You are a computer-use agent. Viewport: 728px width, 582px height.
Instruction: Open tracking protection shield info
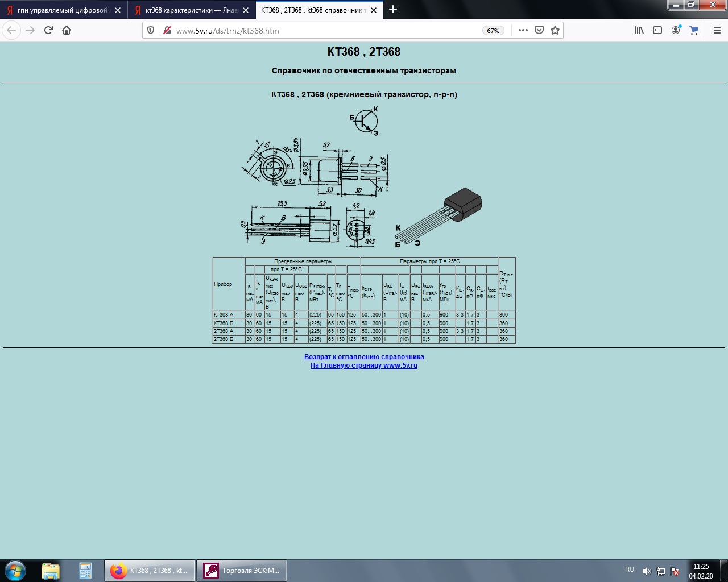(x=151, y=31)
